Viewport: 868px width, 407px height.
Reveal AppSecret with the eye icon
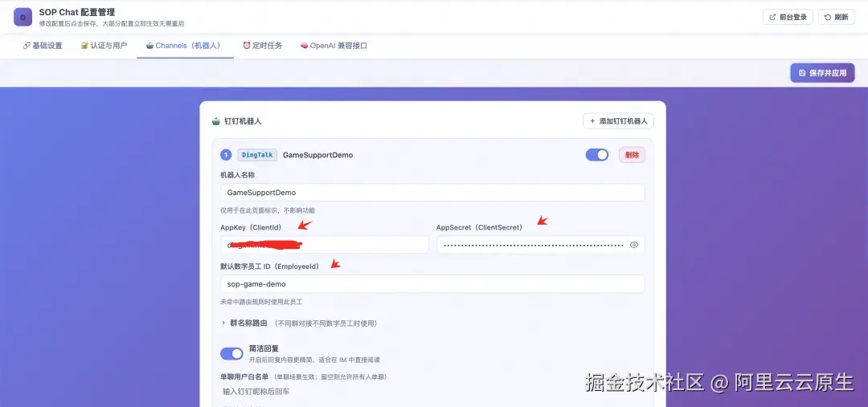pyautogui.click(x=634, y=245)
